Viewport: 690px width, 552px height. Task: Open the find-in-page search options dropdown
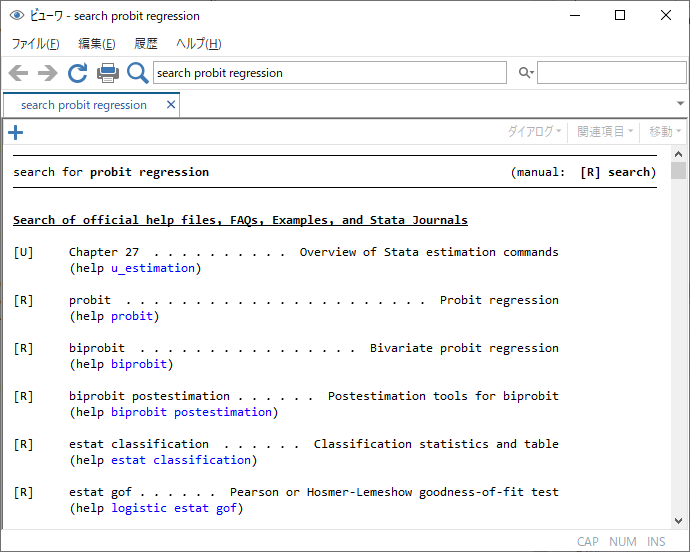[x=526, y=73]
